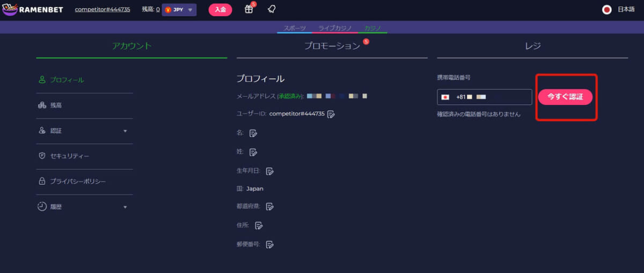Open the 日本語 language selector
This screenshot has width=644, height=273.
click(x=626, y=10)
